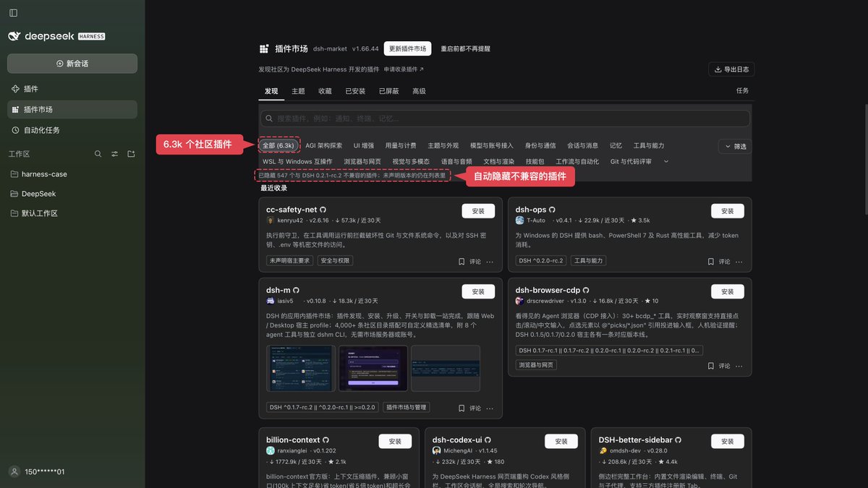Click the GitHub icon next to dsh-browser-cdp
Image resolution: width=868 pixels, height=488 pixels.
coord(586,291)
